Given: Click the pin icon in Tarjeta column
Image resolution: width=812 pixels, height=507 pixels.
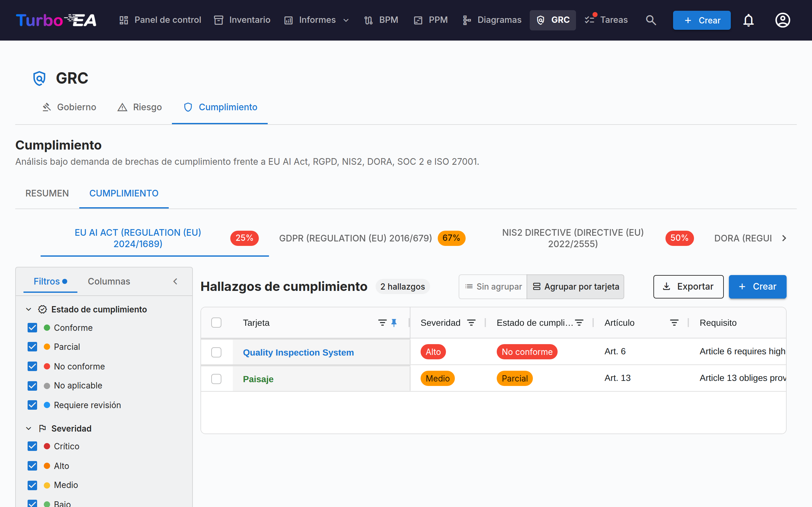Looking at the screenshot, I should pos(394,323).
